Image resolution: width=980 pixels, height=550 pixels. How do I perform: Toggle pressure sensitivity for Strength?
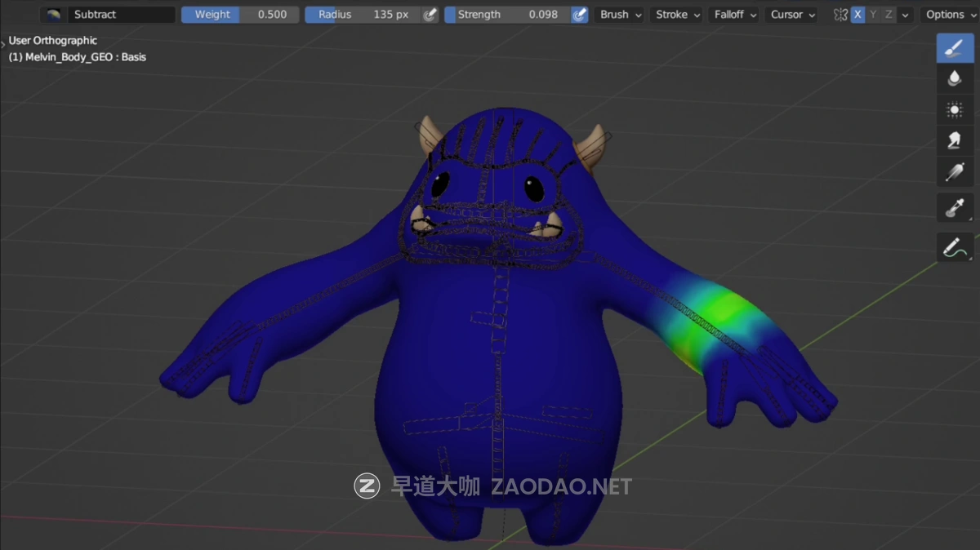579,15
